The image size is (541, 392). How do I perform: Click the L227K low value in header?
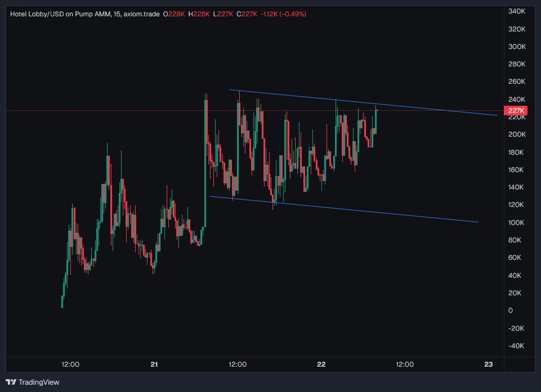tap(223, 14)
